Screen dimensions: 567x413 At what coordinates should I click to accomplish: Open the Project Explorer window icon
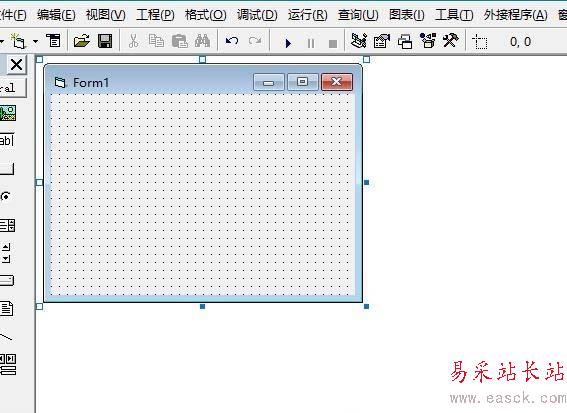point(359,41)
